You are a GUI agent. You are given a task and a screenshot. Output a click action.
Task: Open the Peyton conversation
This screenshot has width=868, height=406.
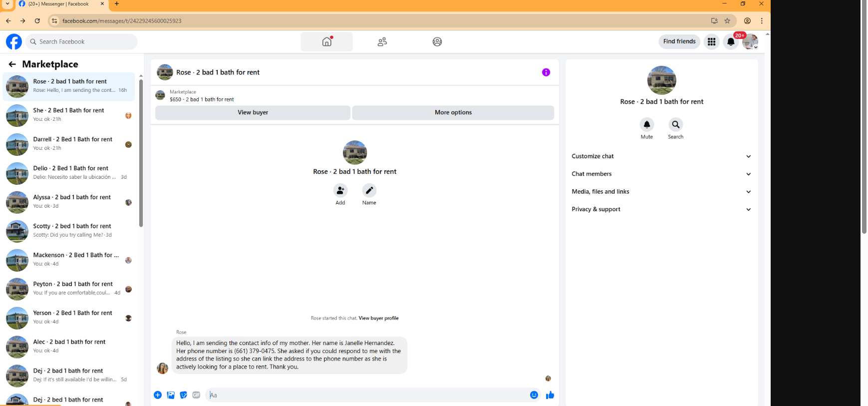[69, 289]
